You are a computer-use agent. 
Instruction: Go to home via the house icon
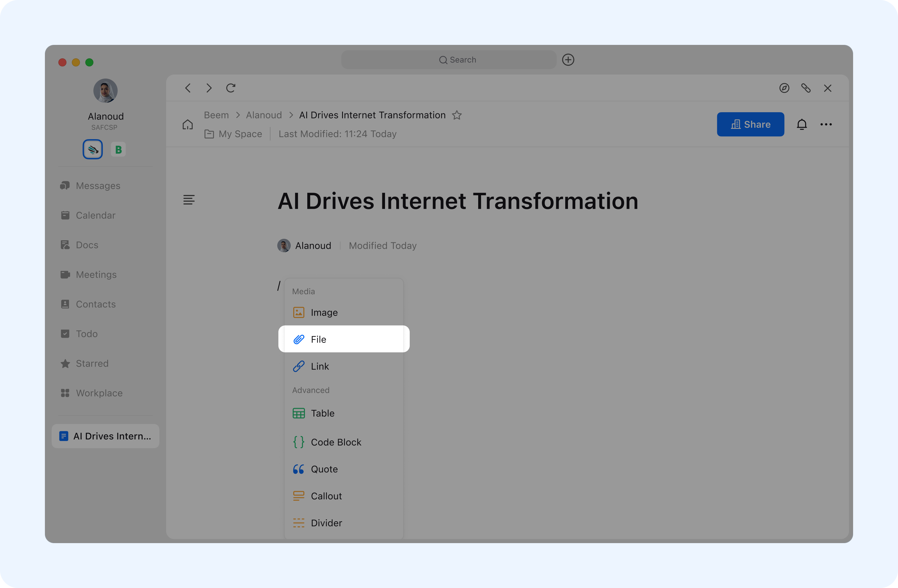pos(187,125)
